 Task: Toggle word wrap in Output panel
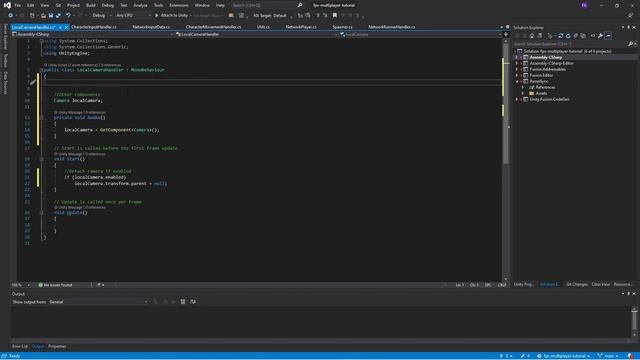[193, 302]
